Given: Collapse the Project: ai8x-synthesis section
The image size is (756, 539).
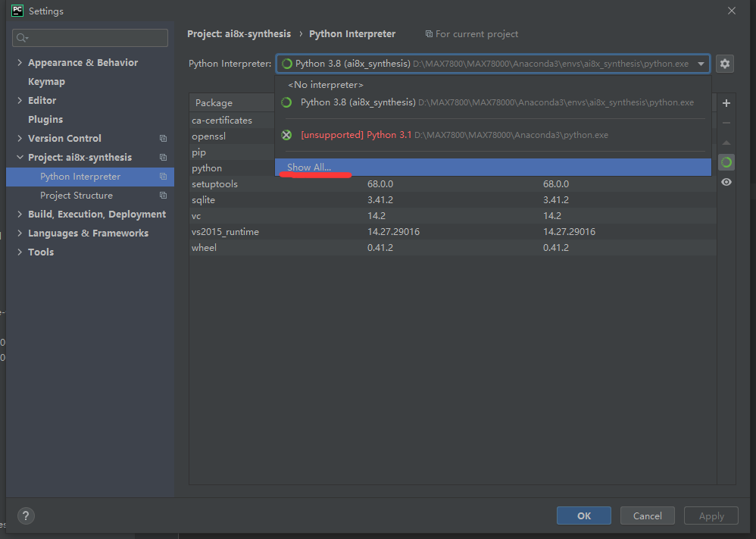Looking at the screenshot, I should (20, 158).
